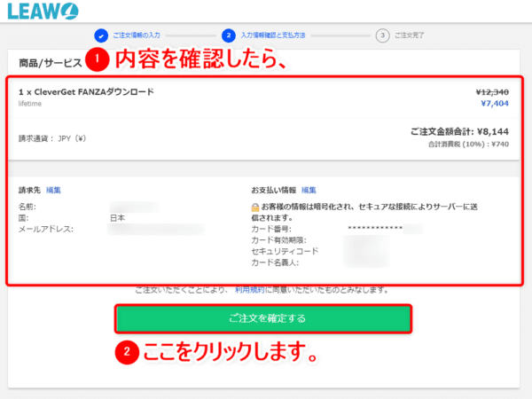Click the 編集 link next to お支払い情報

pos(309,190)
